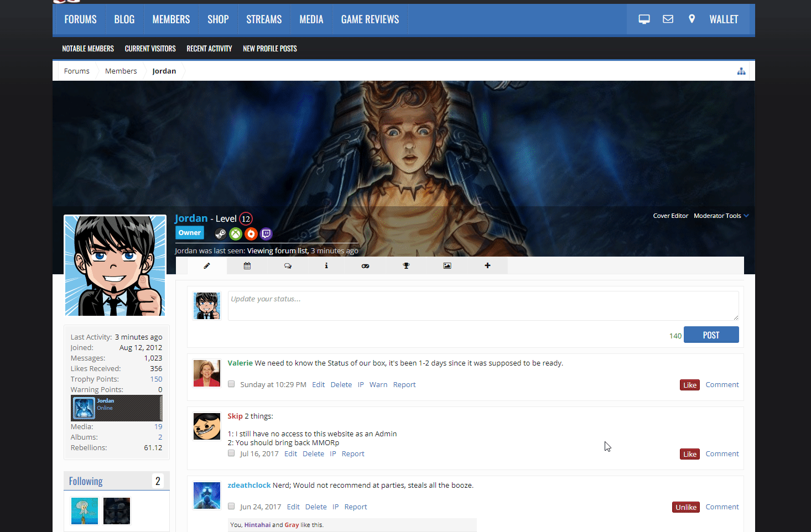
Task: Open the Steam profile icon
Action: (220, 234)
